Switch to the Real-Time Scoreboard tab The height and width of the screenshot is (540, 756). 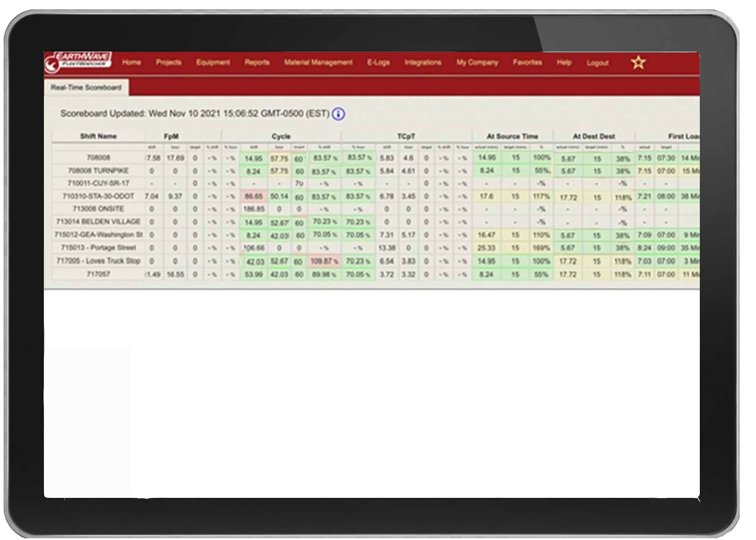pos(86,87)
